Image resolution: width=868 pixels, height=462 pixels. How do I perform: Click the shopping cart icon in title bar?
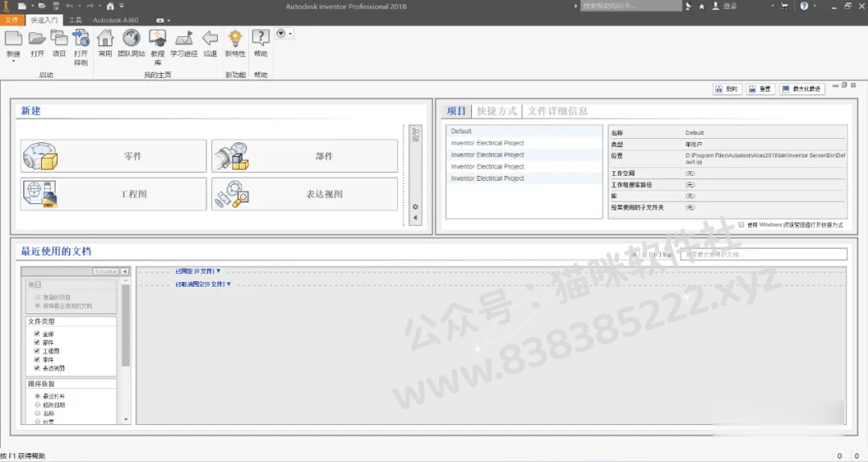click(784, 6)
